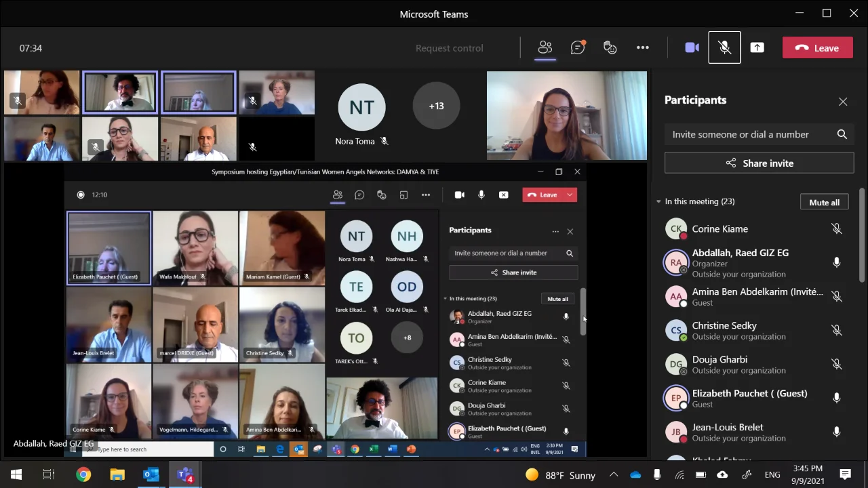Click the search magnifier in Participants panel
This screenshot has width=868, height=488.
pos(842,134)
